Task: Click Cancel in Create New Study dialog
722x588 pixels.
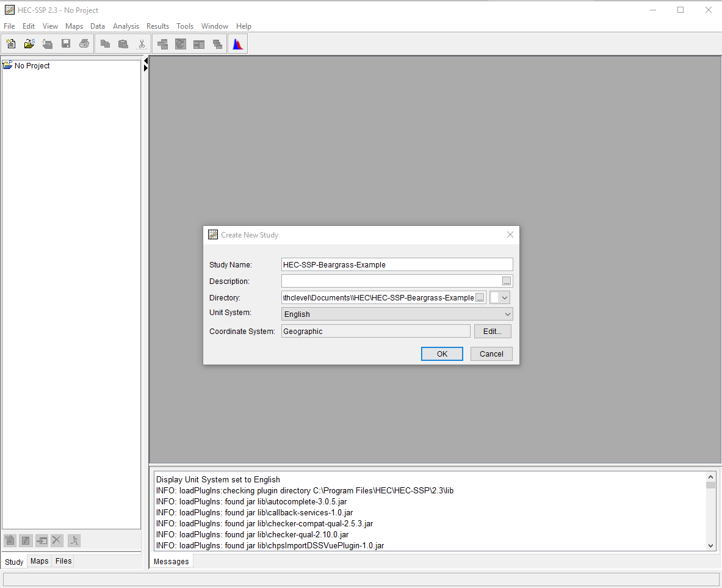Action: click(491, 354)
